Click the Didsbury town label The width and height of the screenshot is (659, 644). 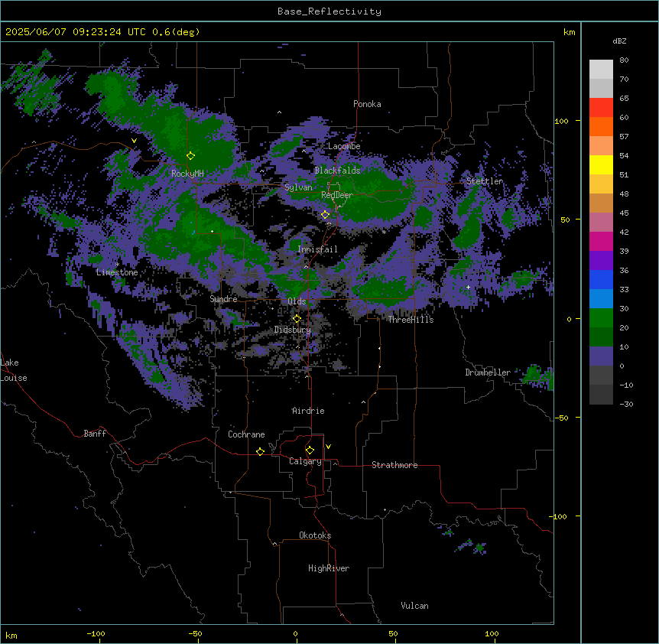(x=293, y=330)
